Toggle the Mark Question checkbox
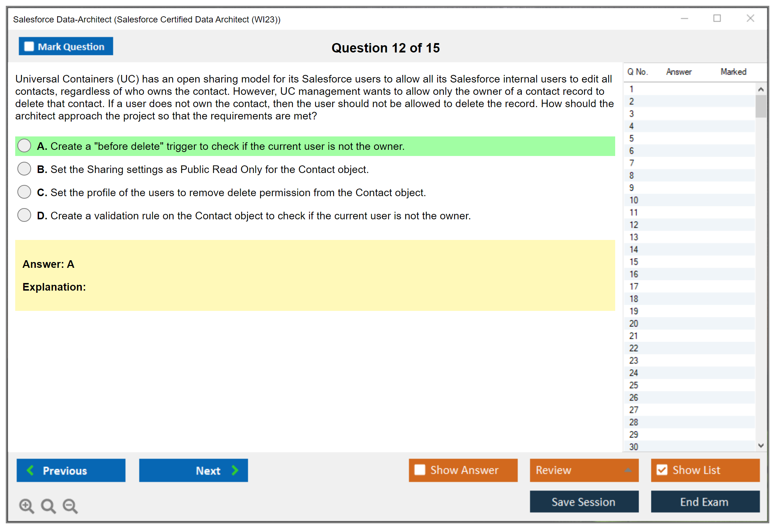This screenshot has height=532, width=778. (x=29, y=46)
